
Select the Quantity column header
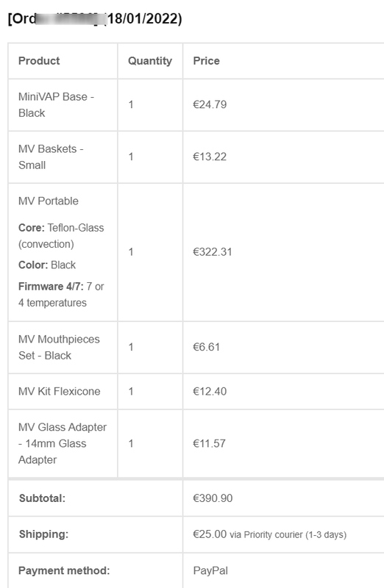tap(150, 61)
